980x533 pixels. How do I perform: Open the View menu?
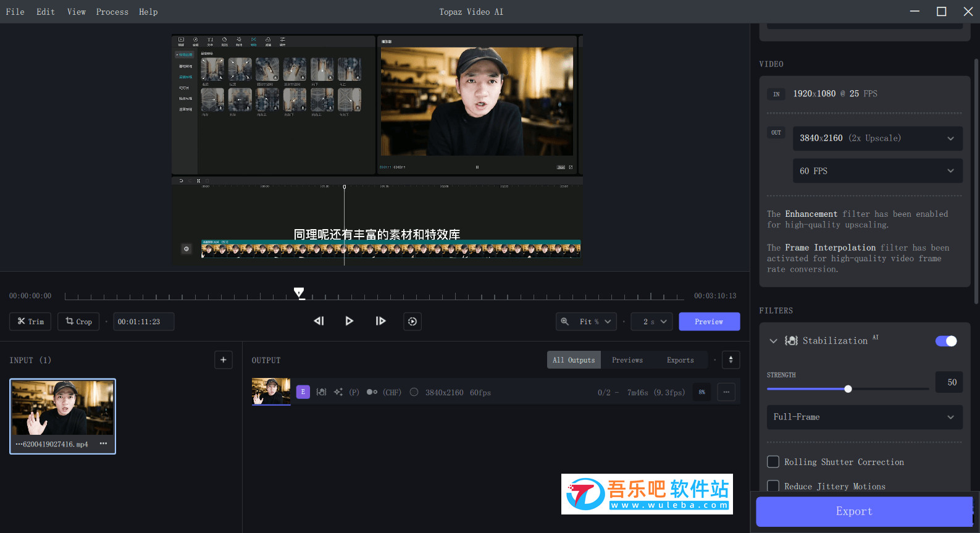[77, 12]
